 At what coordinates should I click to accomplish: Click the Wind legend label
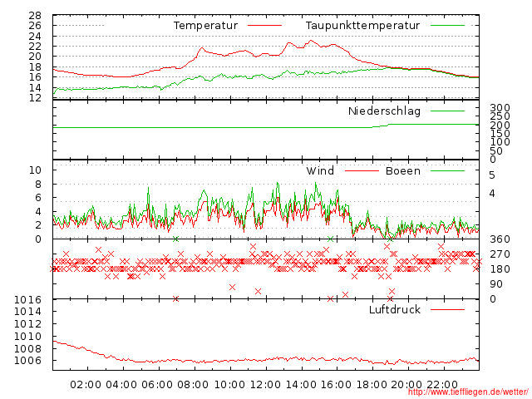pyautogui.click(x=320, y=170)
